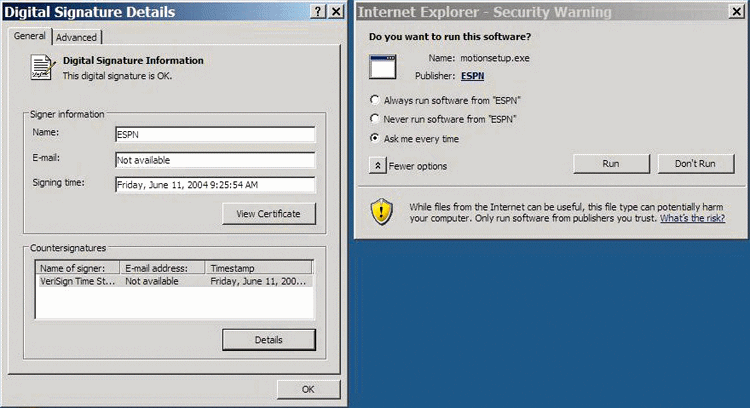The height and width of the screenshot is (408, 750).
Task: Click the help question mark button
Action: (x=318, y=11)
